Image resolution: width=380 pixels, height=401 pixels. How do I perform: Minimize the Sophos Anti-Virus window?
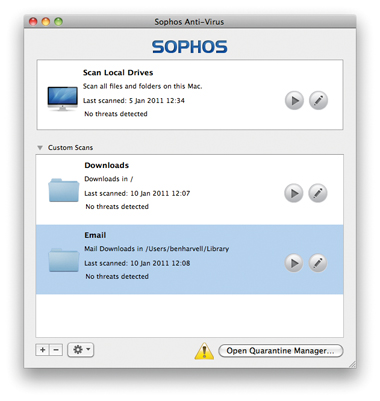(x=46, y=22)
